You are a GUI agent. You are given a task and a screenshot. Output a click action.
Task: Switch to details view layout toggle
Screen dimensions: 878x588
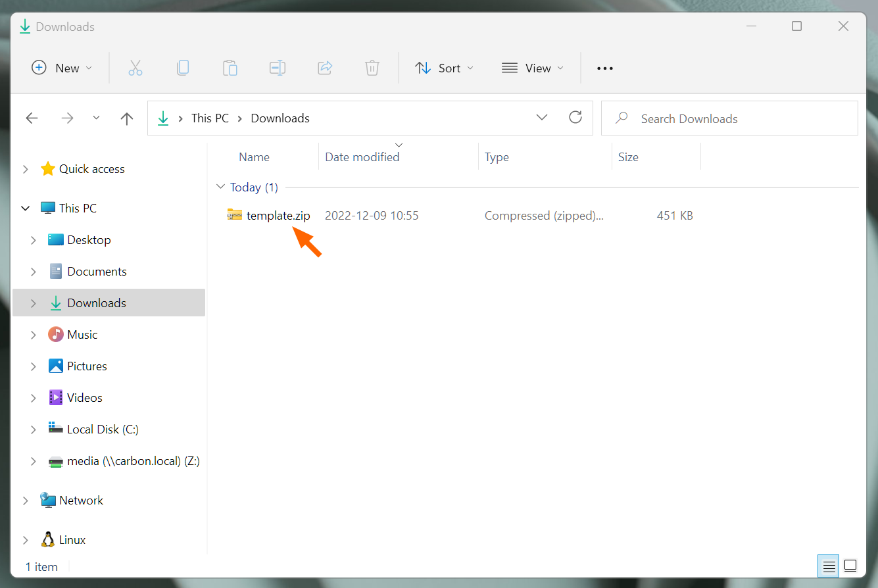tap(829, 566)
